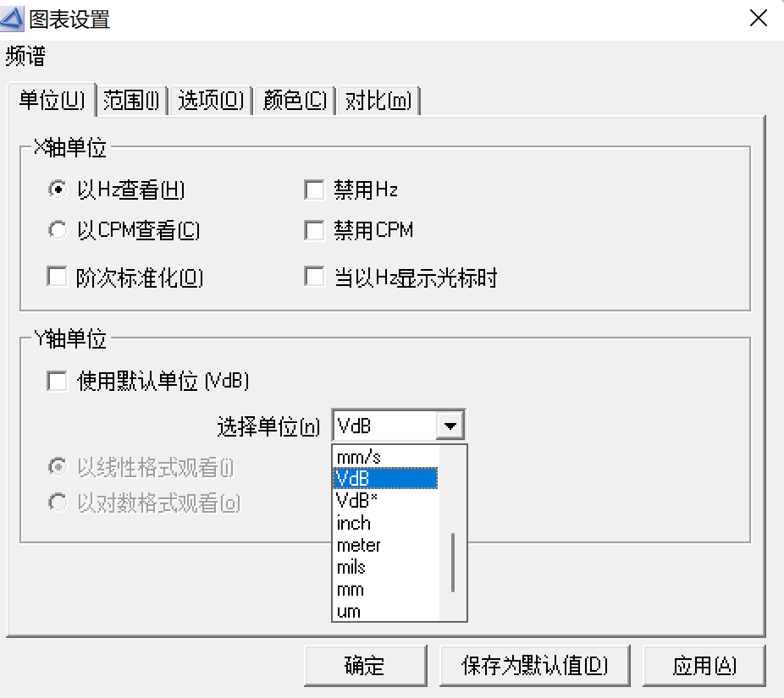Switch to the 对比 tab
The width and height of the screenshot is (784, 698).
pos(378,100)
